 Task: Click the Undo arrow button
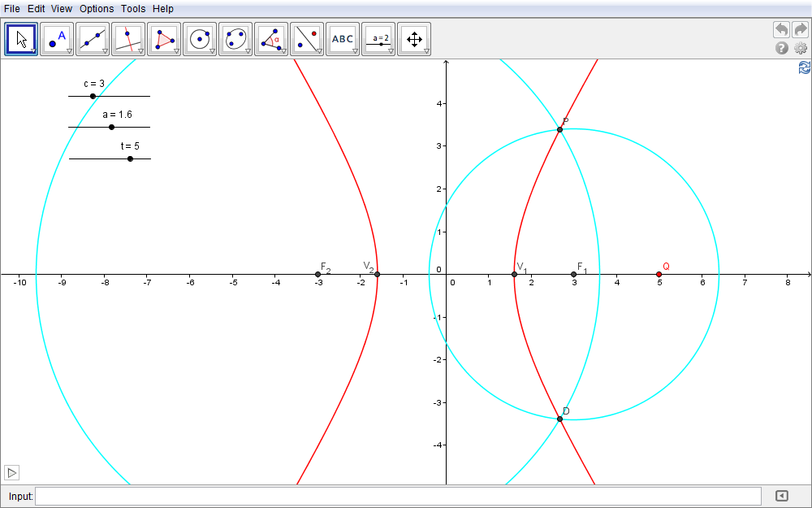pyautogui.click(x=781, y=29)
